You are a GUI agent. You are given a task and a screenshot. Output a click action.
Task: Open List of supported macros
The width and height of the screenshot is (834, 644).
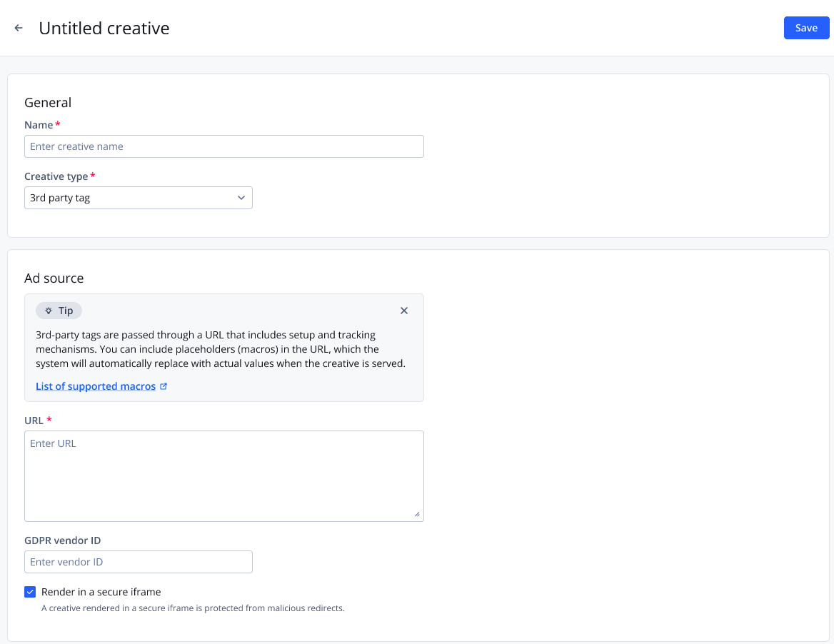95,386
